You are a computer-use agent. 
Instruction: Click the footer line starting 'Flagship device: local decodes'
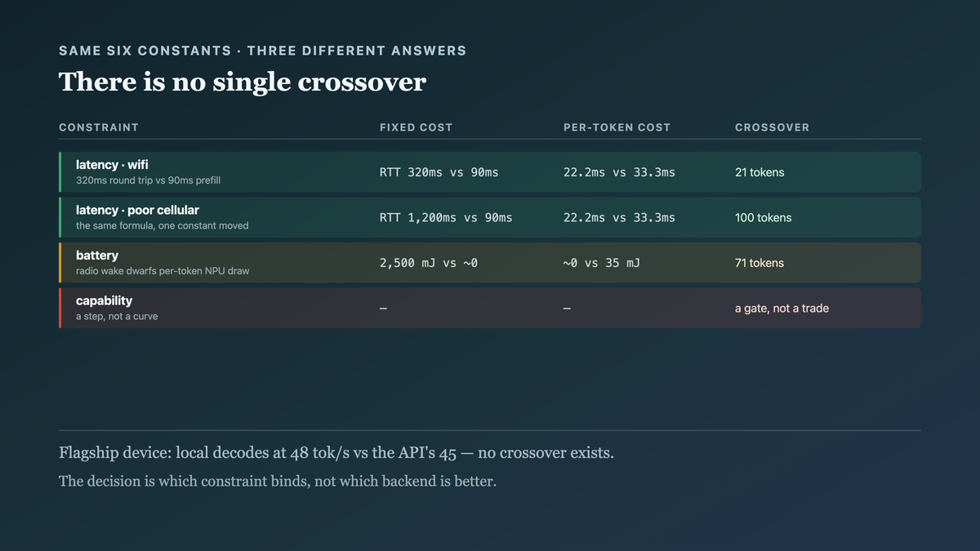click(336, 453)
